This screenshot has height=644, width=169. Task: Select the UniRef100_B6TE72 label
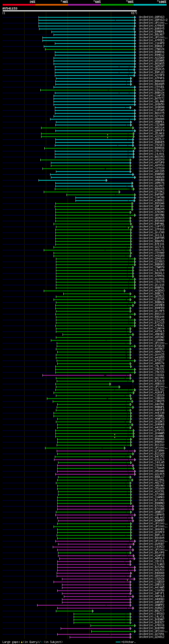(152, 99)
